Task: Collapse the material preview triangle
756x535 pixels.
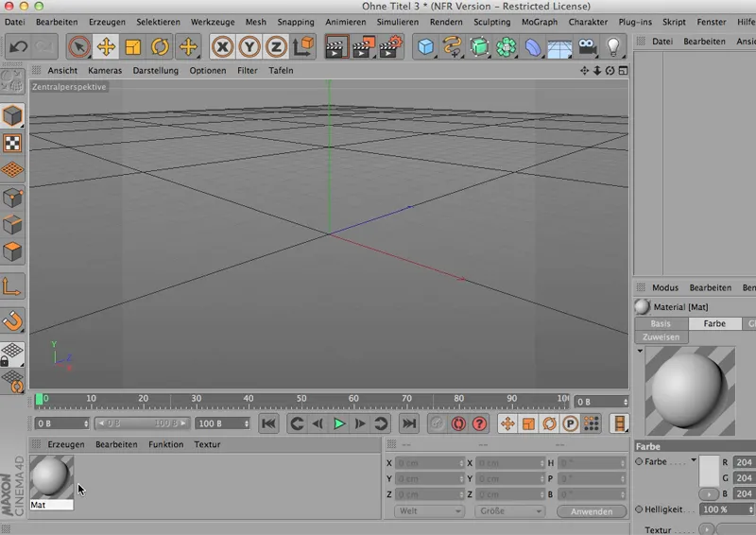Action: (640, 351)
